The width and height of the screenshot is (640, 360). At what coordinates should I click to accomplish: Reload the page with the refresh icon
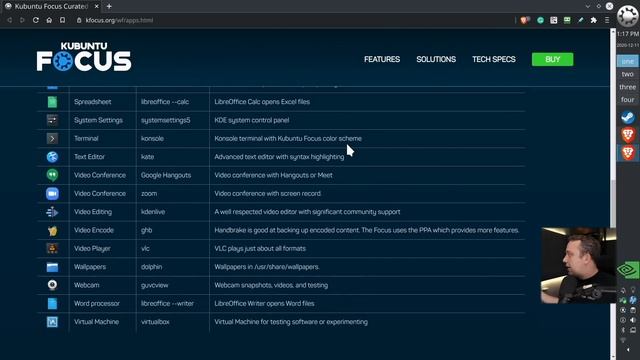[x=36, y=20]
